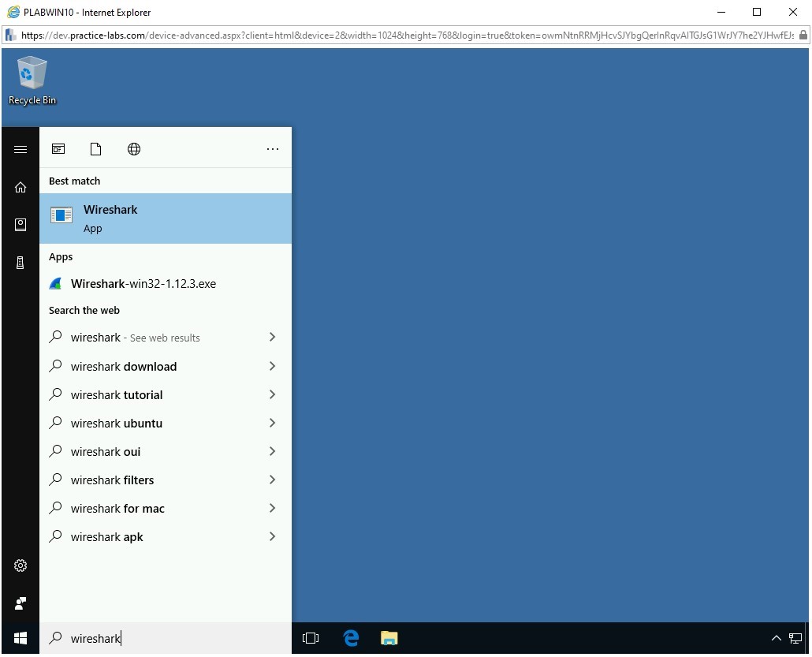The image size is (812, 657).
Task: Expand the 'wireshark tutorial' suggestion arrow
Action: [x=272, y=394]
